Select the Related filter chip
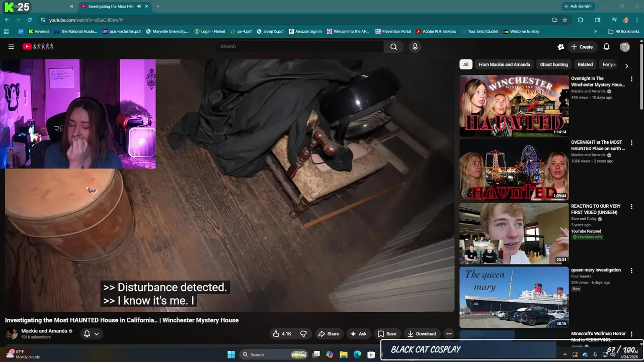 point(585,64)
